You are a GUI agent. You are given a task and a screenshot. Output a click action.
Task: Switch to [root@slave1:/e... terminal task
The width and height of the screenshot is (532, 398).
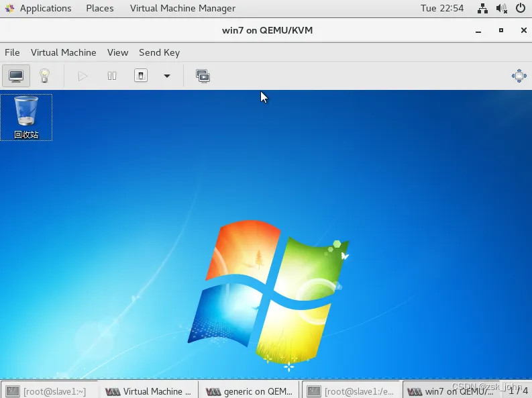(x=352, y=391)
